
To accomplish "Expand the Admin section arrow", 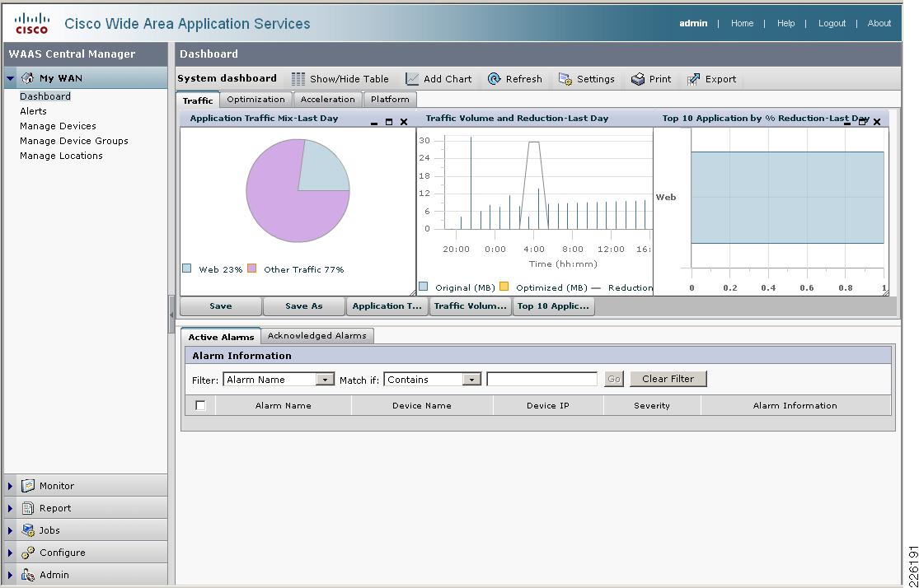I will [10, 575].
